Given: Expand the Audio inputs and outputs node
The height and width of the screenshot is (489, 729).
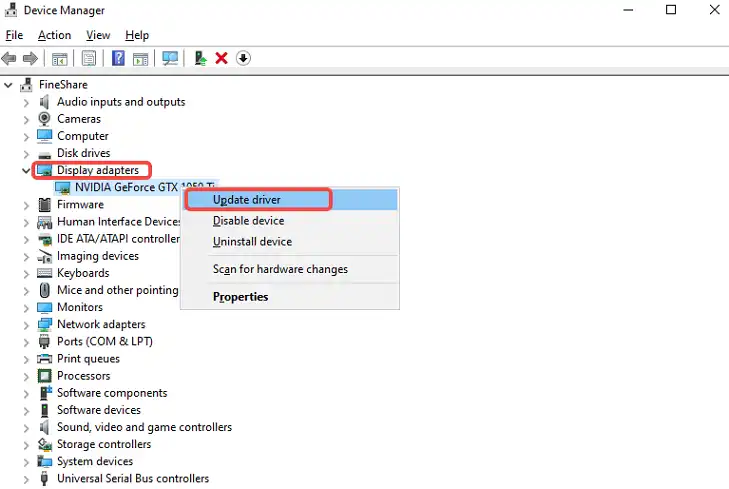Looking at the screenshot, I should coord(26,103).
